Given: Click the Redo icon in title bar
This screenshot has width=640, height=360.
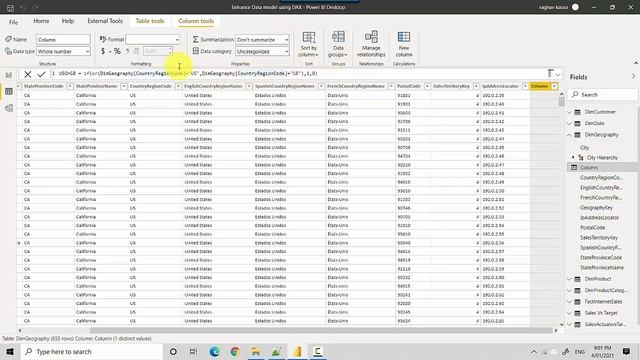Looking at the screenshot, I should (36, 7).
